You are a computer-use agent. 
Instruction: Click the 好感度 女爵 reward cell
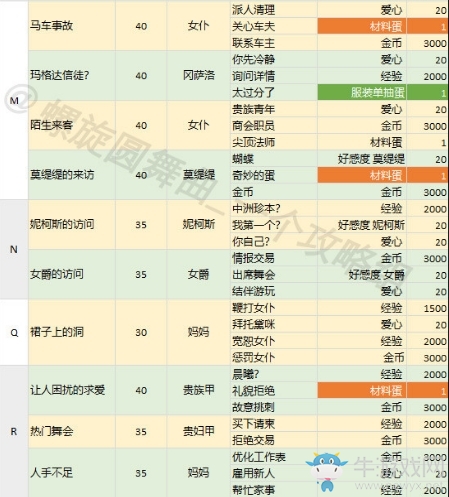(x=362, y=275)
